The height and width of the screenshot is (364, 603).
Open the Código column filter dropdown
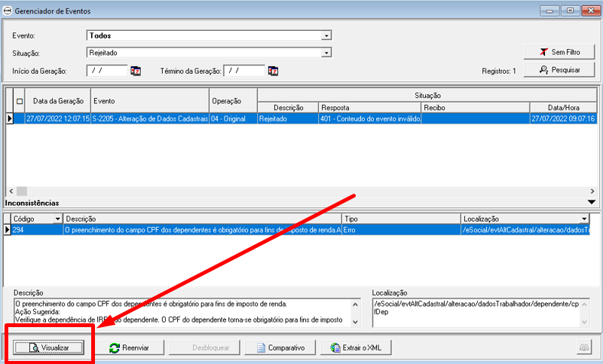click(x=58, y=219)
